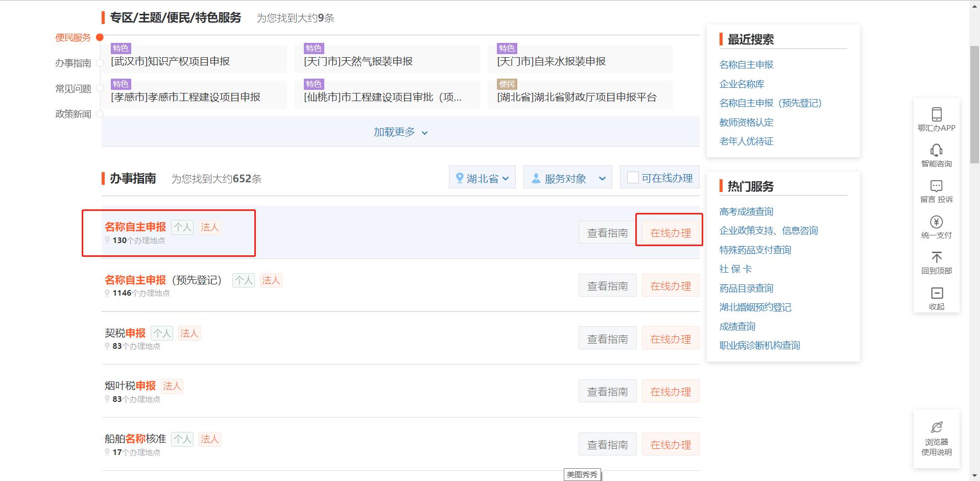Click the person icon beside 服务对象
Viewport: 980px width, 481px height.
(x=535, y=177)
